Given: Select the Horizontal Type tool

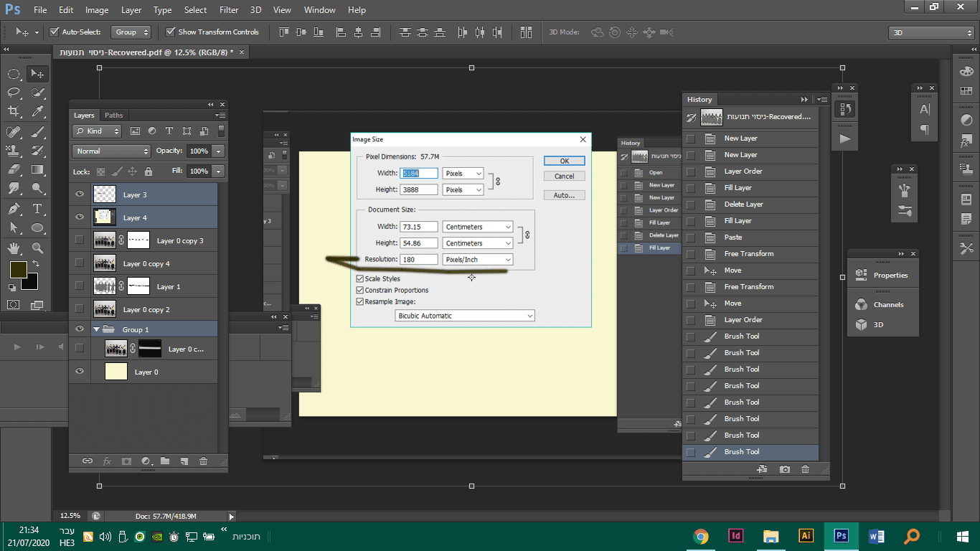Looking at the screenshot, I should tap(37, 209).
